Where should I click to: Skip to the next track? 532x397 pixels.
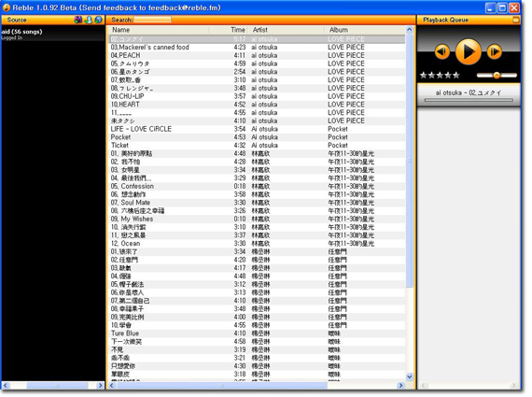tap(495, 52)
